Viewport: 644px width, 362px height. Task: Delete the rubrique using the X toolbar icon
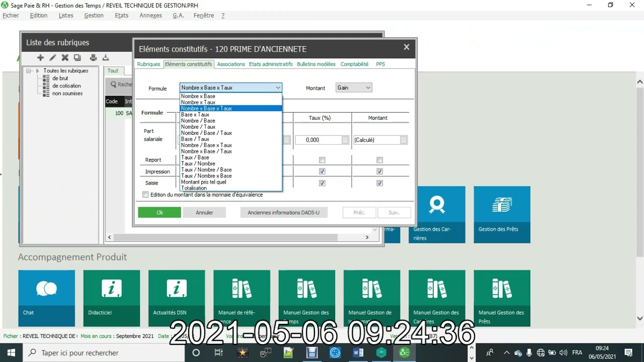(x=65, y=58)
